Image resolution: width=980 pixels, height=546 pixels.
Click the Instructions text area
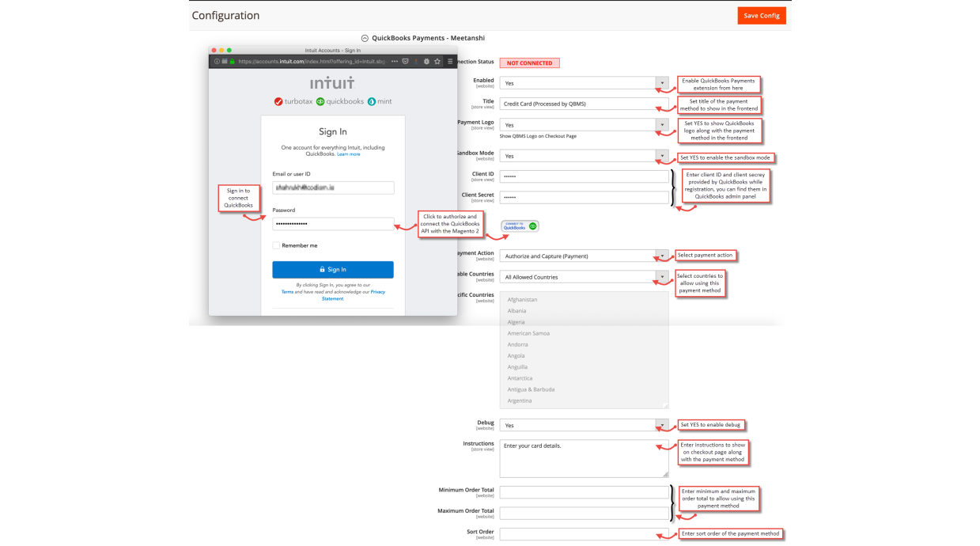click(585, 459)
